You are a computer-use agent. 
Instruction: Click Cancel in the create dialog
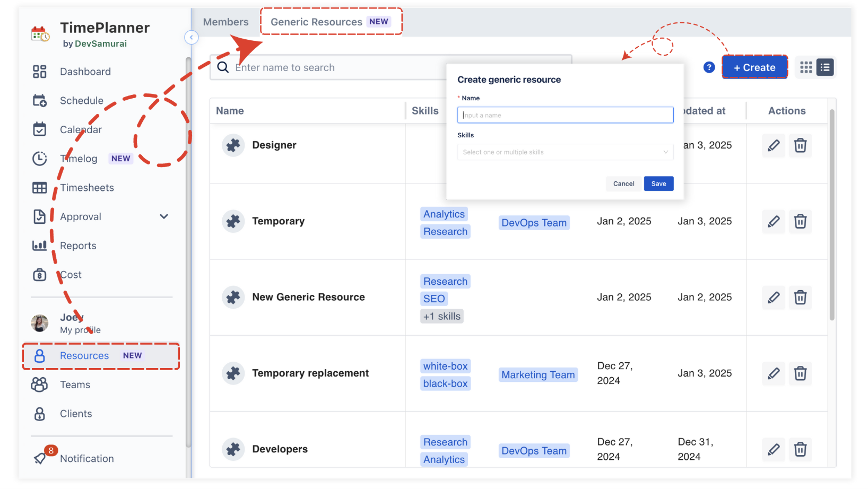pos(623,184)
